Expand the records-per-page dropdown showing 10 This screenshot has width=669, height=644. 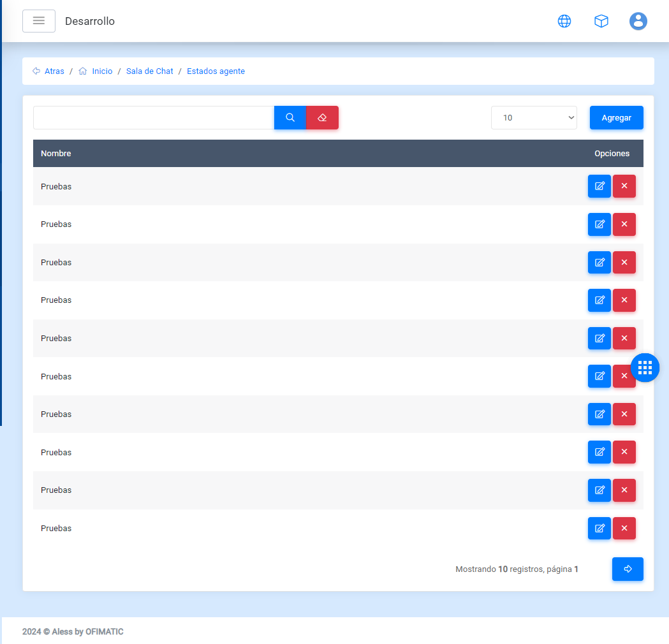(534, 118)
